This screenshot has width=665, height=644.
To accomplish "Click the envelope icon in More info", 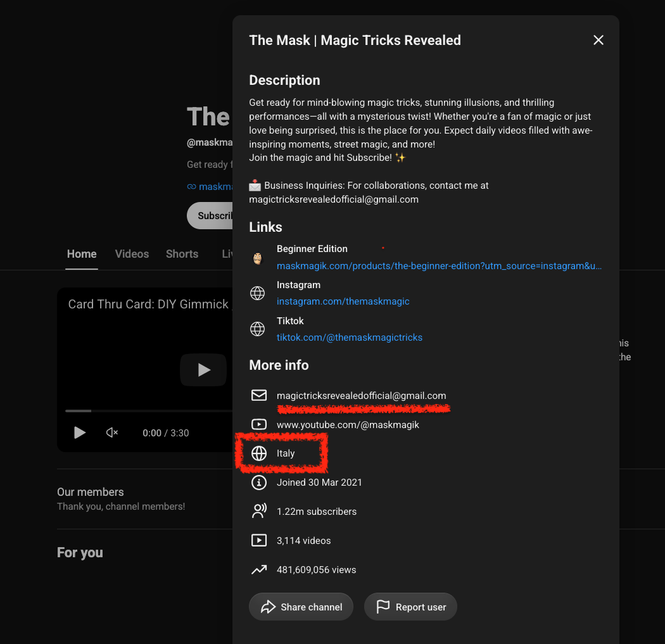I will tap(258, 395).
